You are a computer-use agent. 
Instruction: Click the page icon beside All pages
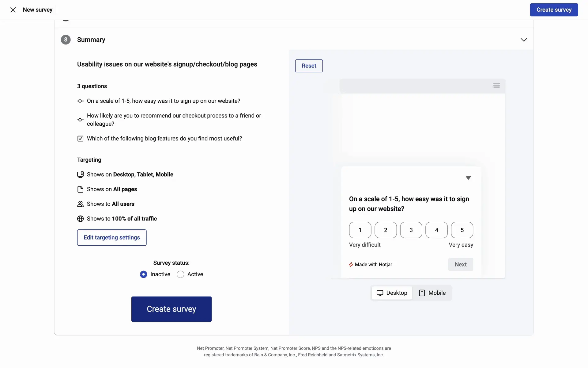tap(80, 189)
